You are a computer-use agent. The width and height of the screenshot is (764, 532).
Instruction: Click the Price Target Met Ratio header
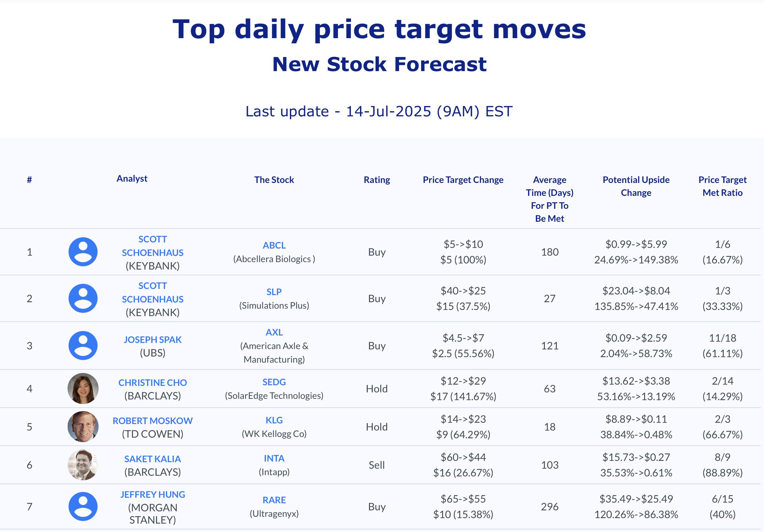(723, 186)
